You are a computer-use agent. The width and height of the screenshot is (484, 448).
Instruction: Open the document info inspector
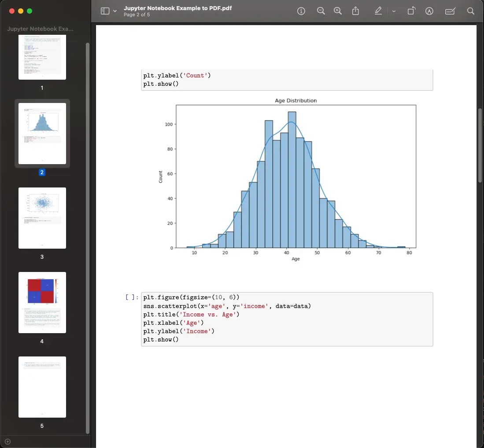click(301, 11)
